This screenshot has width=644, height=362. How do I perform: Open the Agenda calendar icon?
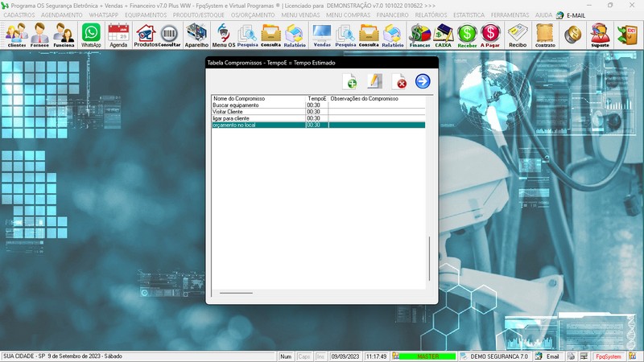(118, 35)
